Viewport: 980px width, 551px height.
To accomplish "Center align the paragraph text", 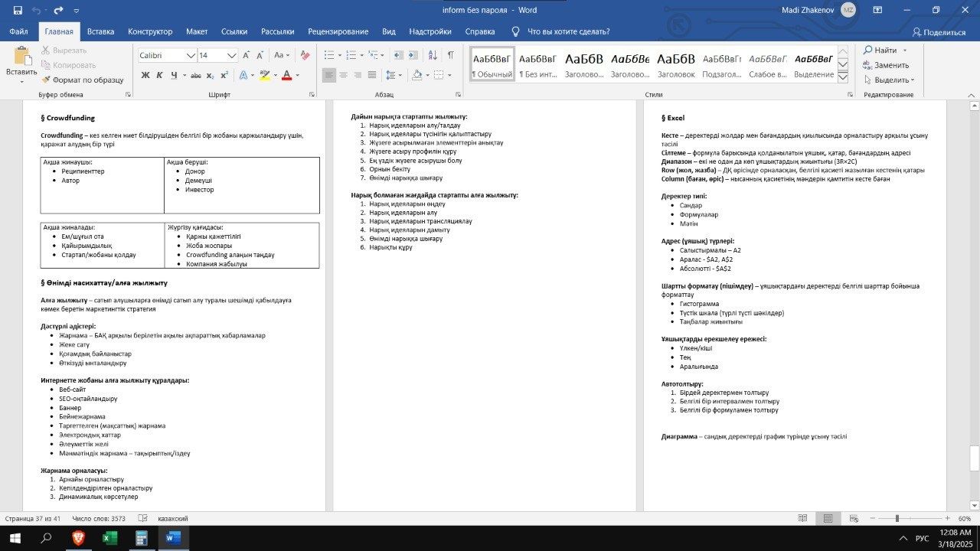I will tap(343, 75).
